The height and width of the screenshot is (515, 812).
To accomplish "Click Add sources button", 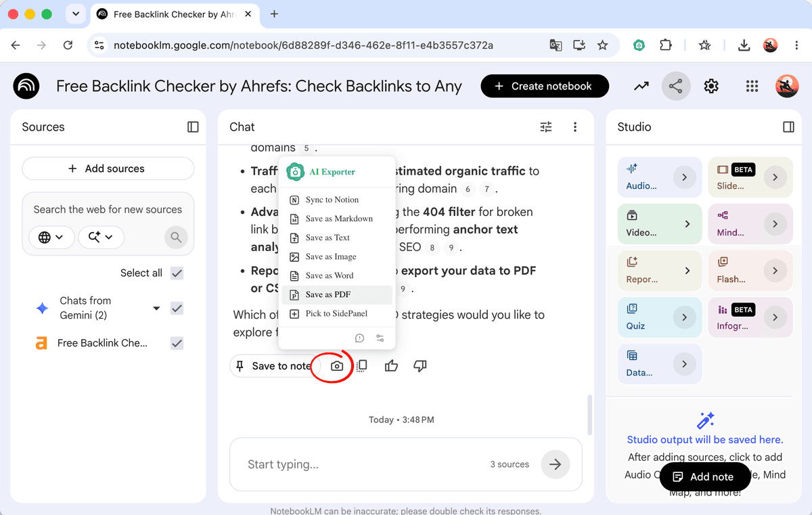I will click(x=108, y=169).
